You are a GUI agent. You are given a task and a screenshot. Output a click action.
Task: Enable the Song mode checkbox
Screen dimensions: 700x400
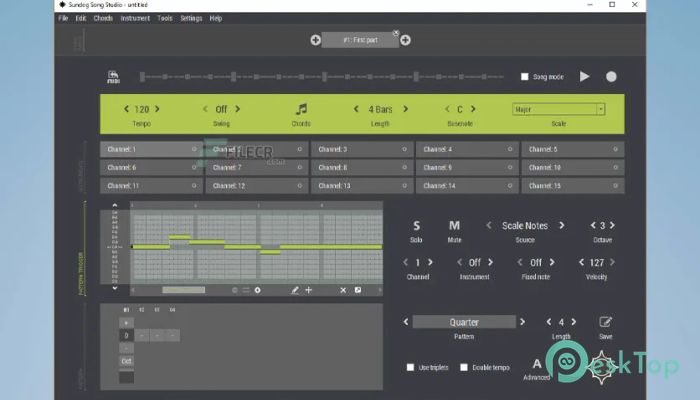coord(525,77)
